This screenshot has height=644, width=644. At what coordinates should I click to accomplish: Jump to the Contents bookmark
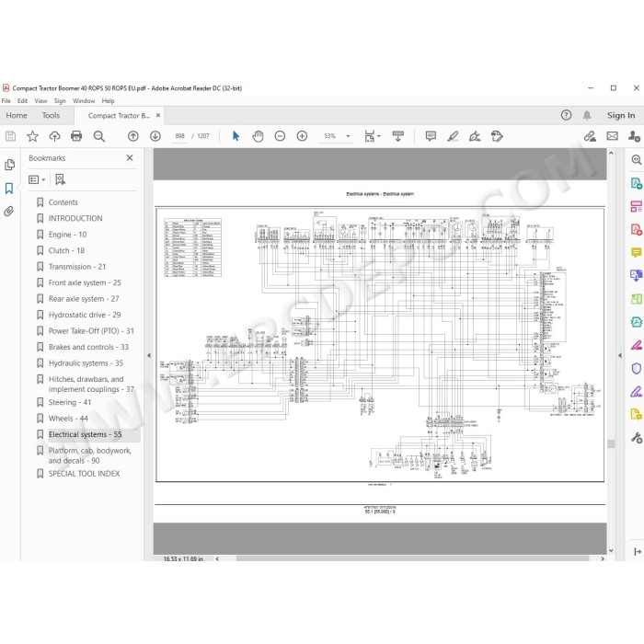[63, 202]
